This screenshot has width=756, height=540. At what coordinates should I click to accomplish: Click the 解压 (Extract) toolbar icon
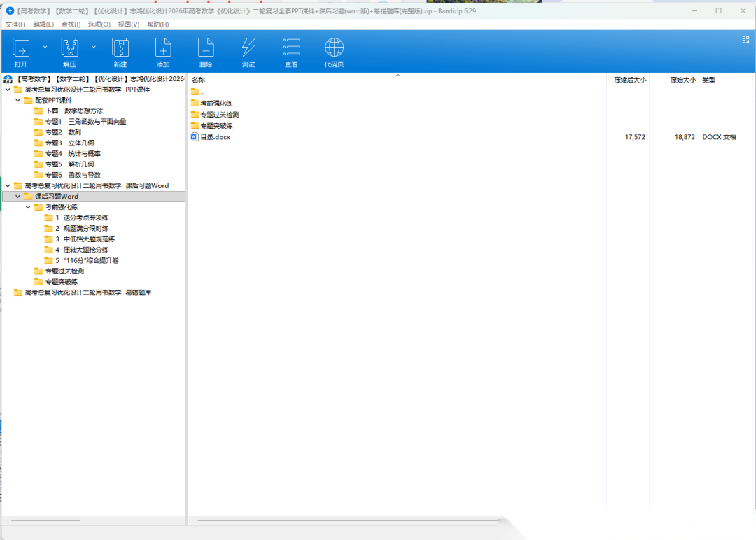[69, 48]
